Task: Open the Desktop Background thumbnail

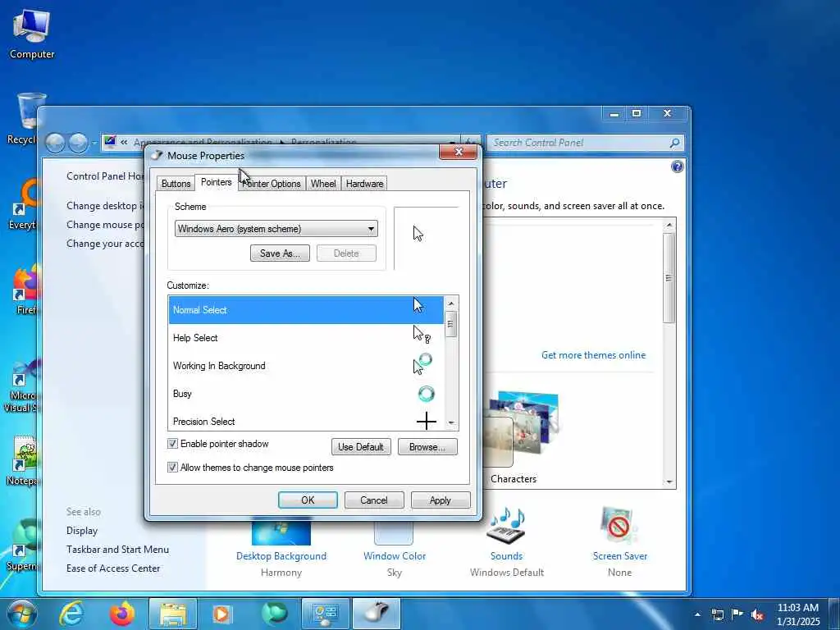Action: click(281, 532)
